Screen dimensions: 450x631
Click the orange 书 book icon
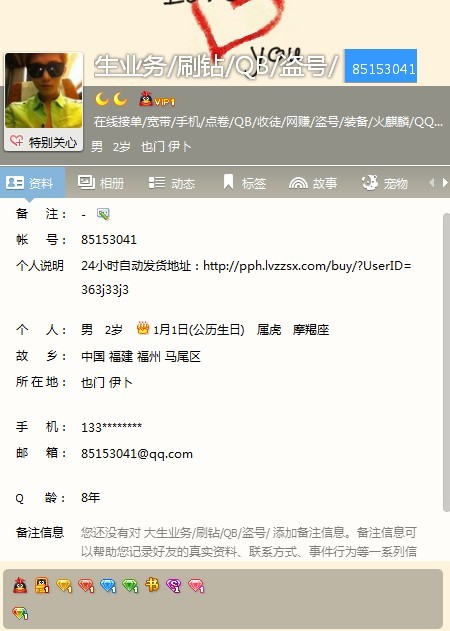pos(152,585)
